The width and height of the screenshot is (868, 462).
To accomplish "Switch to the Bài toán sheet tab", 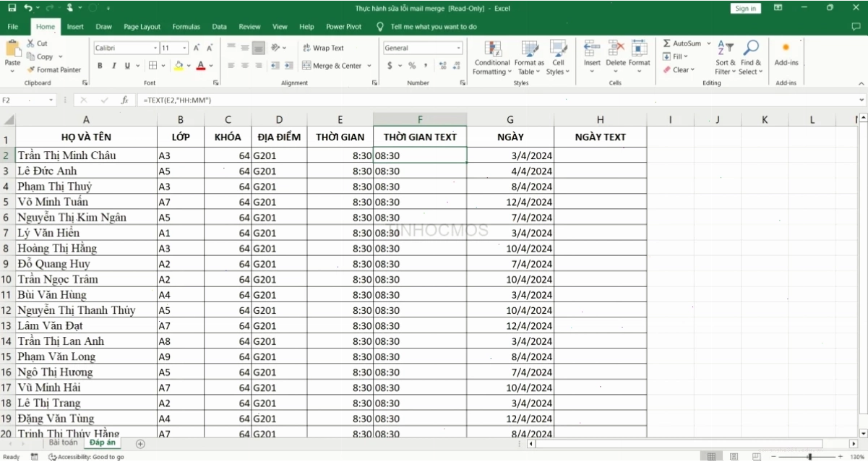I will tap(63, 442).
